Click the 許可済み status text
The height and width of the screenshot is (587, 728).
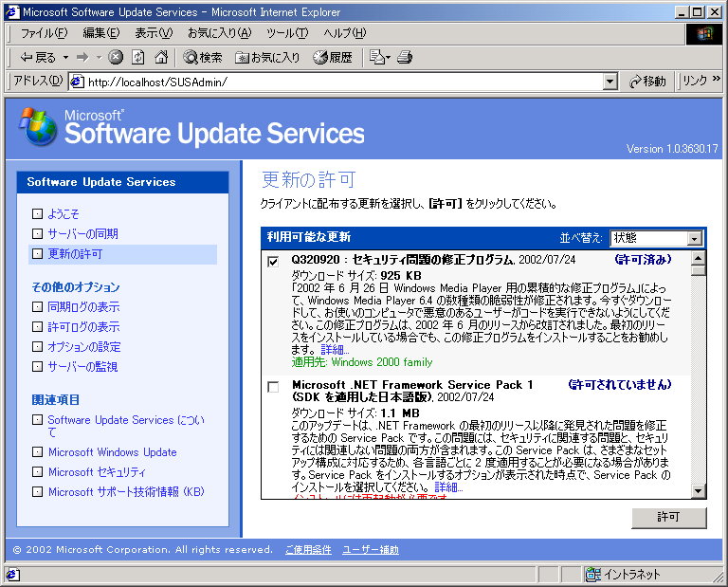click(x=643, y=259)
